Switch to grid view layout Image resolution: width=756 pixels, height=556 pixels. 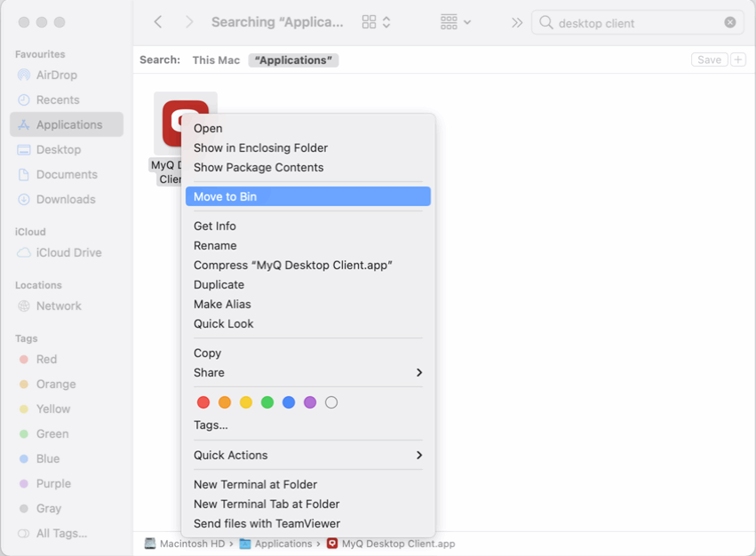[x=370, y=21]
